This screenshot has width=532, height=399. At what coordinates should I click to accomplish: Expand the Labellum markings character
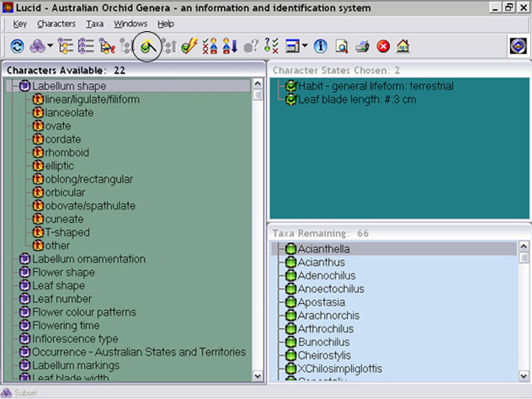point(24,365)
